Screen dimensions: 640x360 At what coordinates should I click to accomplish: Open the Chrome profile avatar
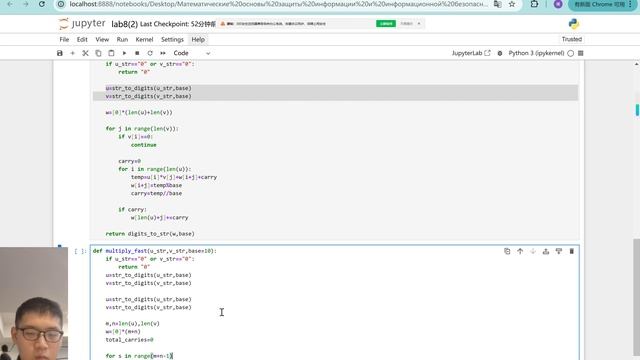click(558, 4)
